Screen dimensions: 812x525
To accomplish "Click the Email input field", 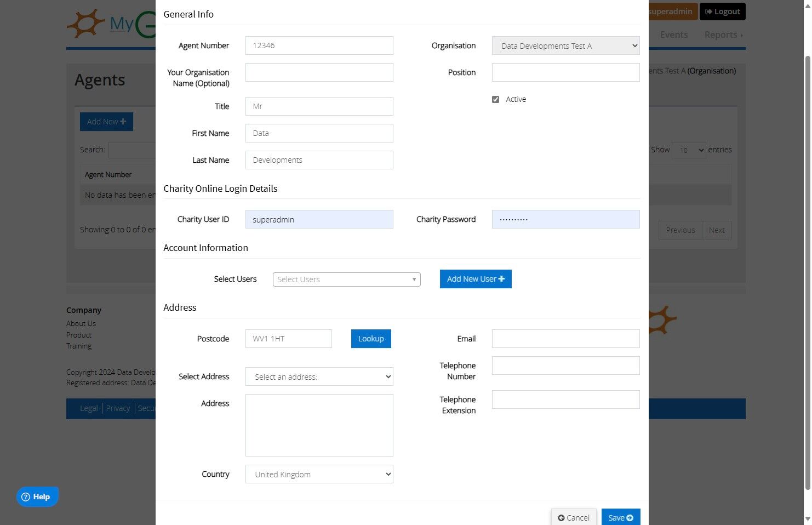I will click(566, 339).
